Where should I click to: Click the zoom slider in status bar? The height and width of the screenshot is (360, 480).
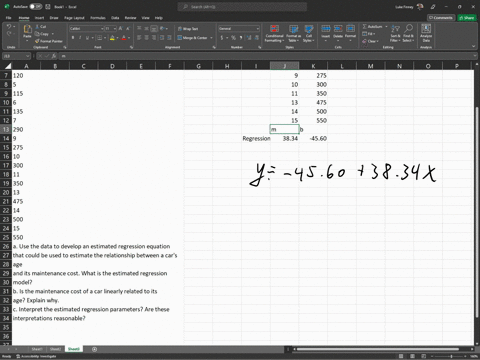tap(451, 356)
